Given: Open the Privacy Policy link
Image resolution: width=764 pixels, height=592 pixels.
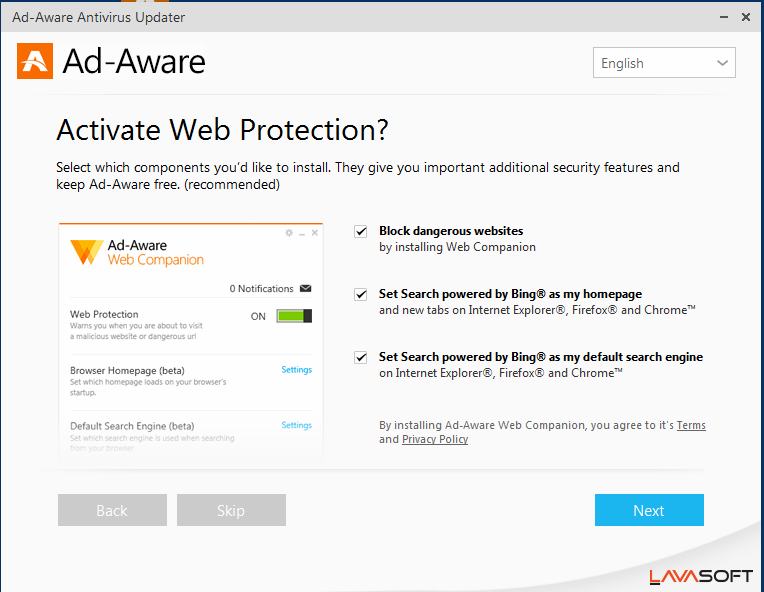Looking at the screenshot, I should [435, 440].
